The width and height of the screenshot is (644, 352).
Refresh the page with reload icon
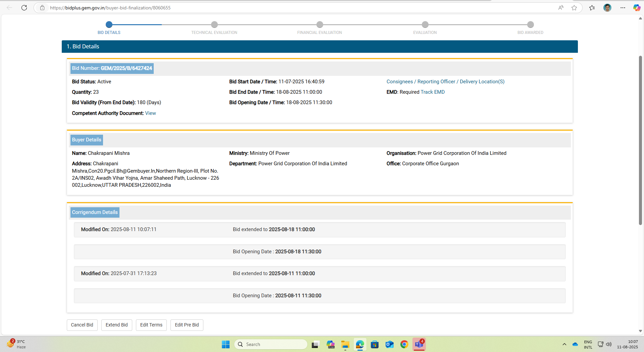click(24, 8)
